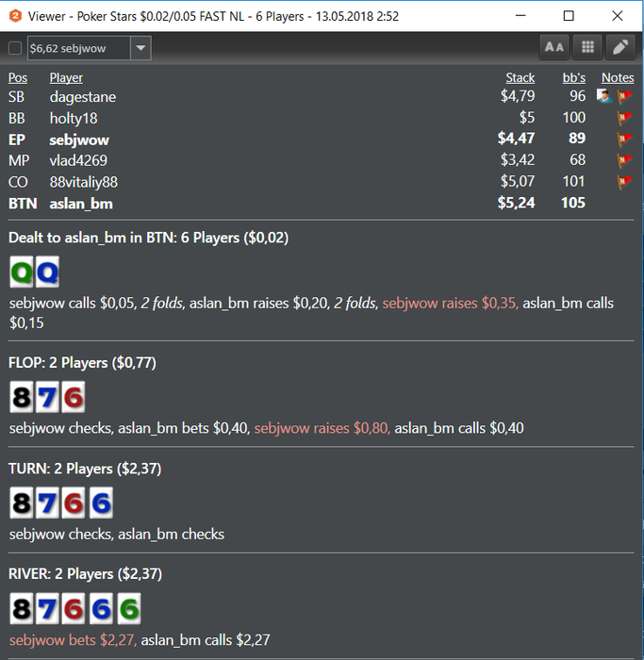
Task: Click the green queen hole card
Action: (x=22, y=272)
